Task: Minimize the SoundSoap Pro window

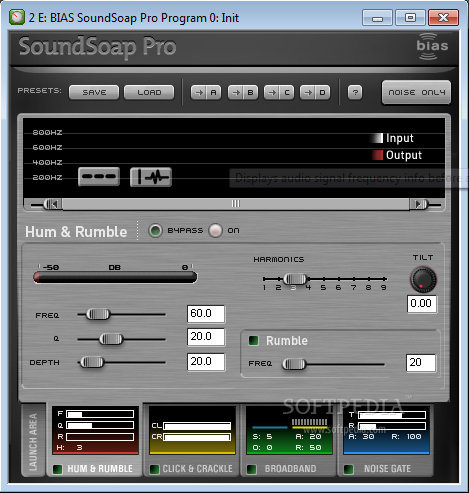Action: coord(377,17)
